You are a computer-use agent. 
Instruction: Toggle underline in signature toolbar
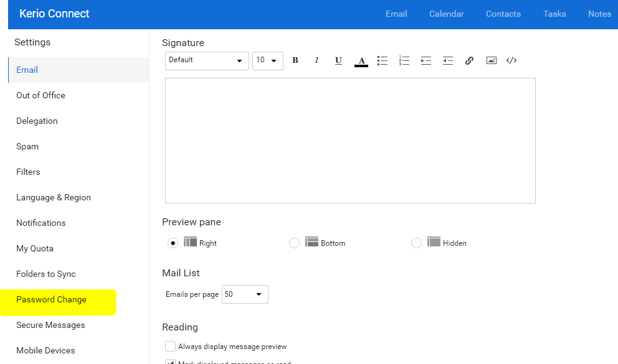(x=338, y=60)
